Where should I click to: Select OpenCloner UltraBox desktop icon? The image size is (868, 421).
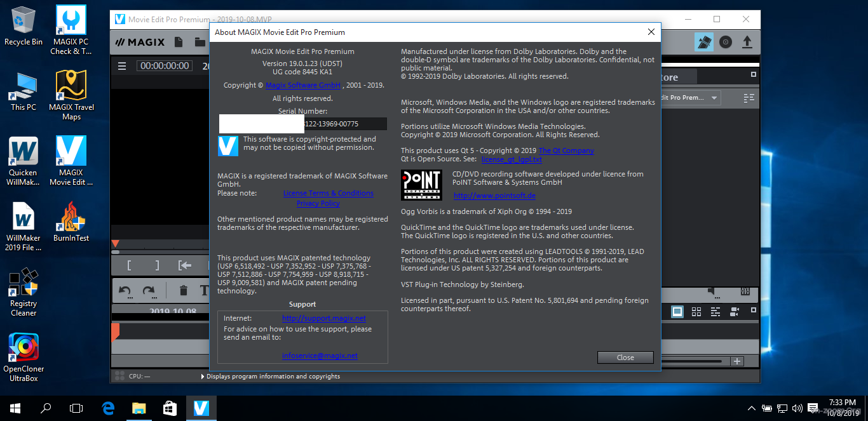24,358
